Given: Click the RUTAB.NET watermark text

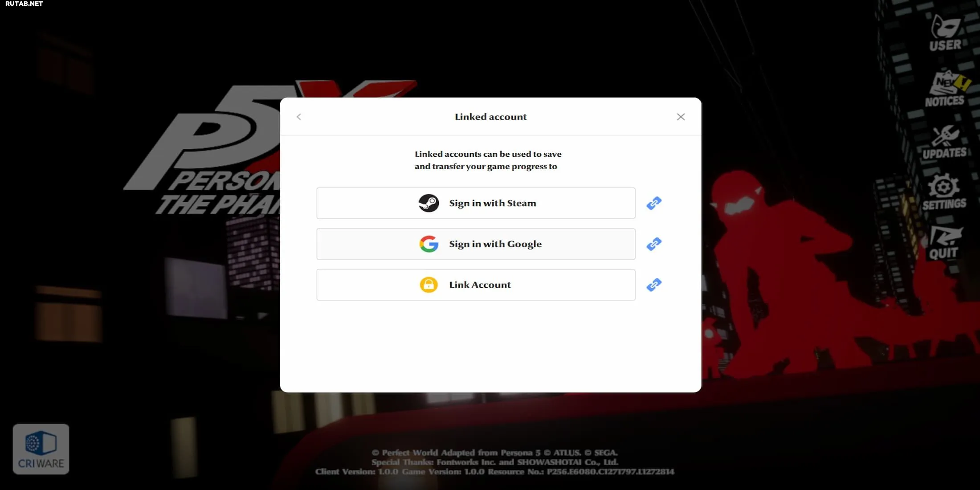Looking at the screenshot, I should pyautogui.click(x=24, y=4).
